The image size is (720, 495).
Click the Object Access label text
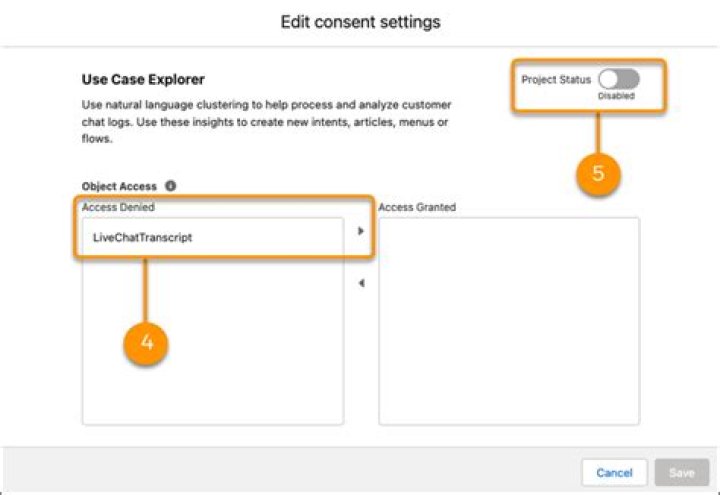point(119,186)
